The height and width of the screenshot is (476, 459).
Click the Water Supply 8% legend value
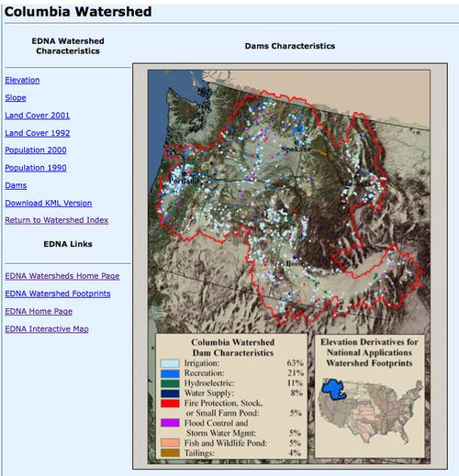click(x=297, y=393)
